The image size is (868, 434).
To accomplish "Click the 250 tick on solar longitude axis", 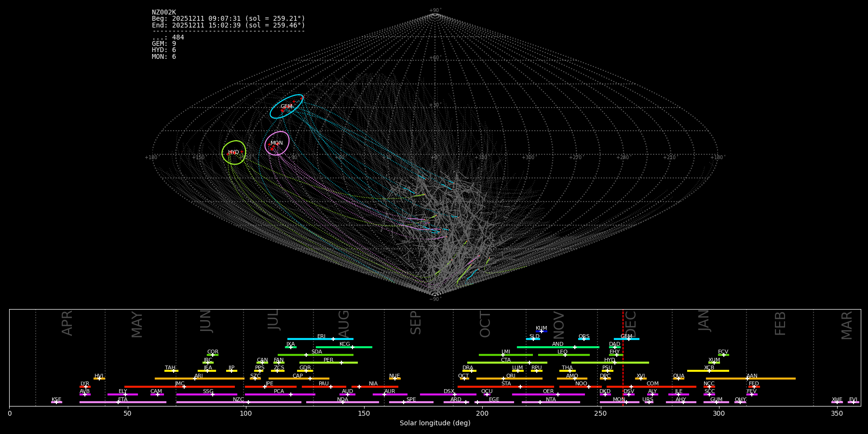I will (x=600, y=413).
